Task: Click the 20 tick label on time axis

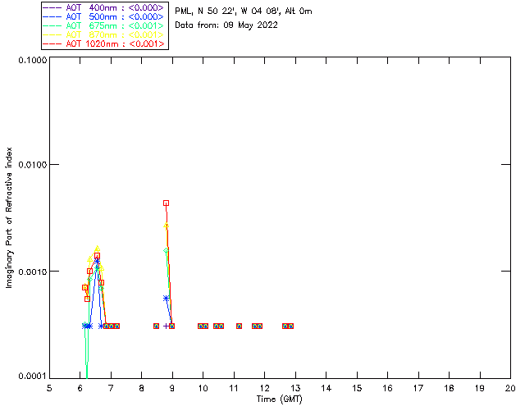Action: click(509, 387)
